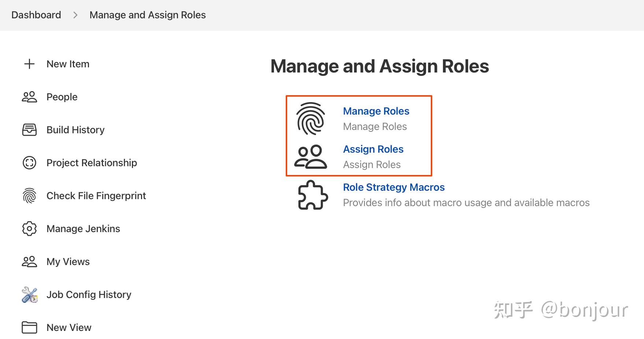Open the Role Strategy Macros link
644x339 pixels.
tap(393, 187)
